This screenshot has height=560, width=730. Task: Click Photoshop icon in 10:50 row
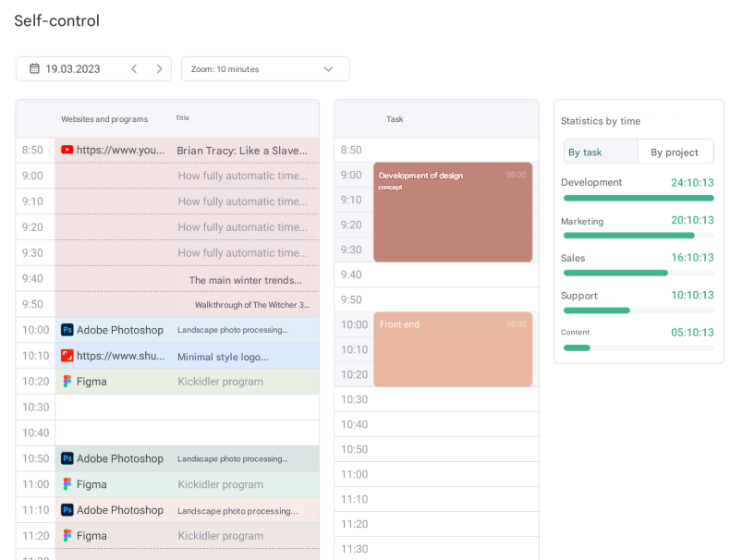(67, 458)
